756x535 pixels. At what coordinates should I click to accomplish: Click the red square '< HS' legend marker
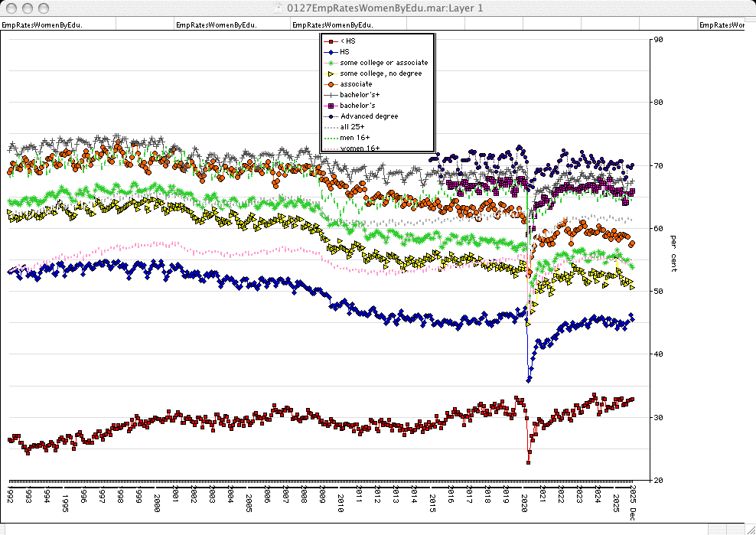[x=330, y=41]
